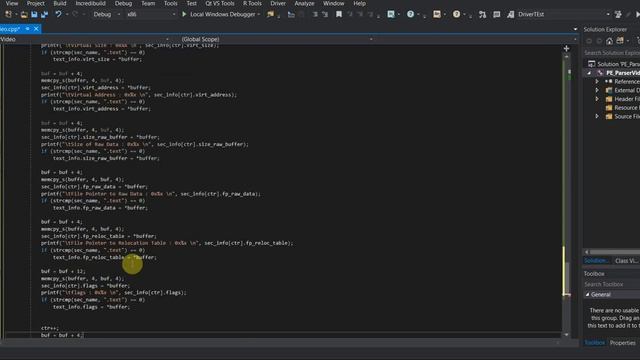Collapse the General toolbox group
Image resolution: width=640 pixels, height=360 pixels.
587,294
